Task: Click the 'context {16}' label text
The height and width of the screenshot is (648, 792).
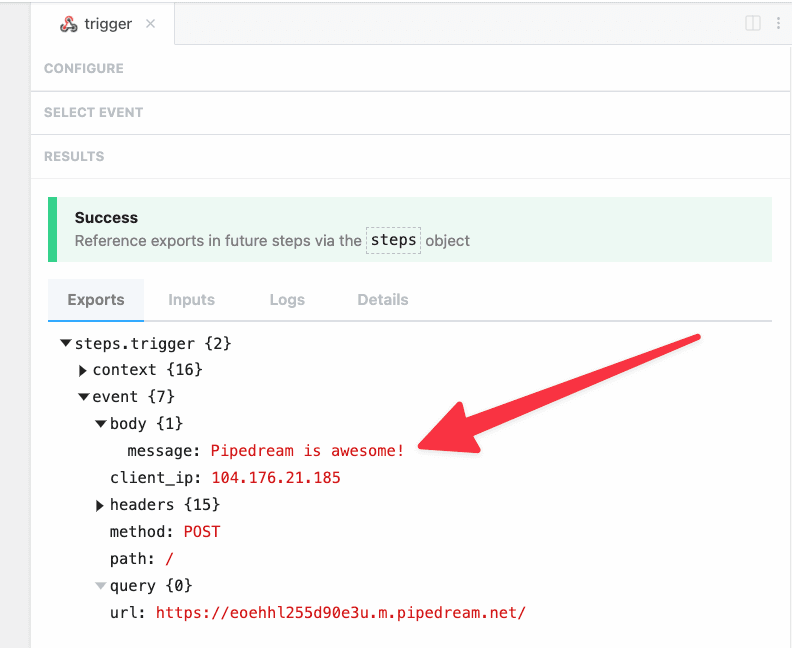Action: [x=147, y=370]
